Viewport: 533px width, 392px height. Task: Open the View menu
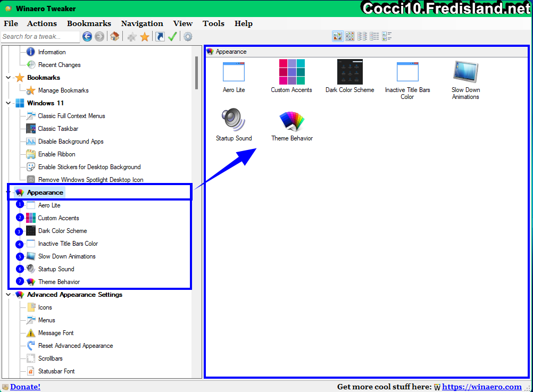click(x=183, y=23)
